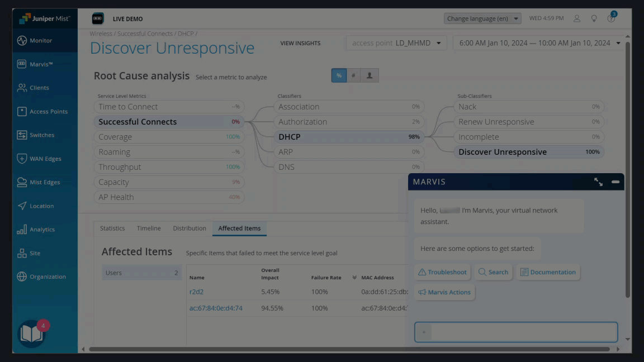The image size is (644, 362).
Task: Open access point LD_MHMD dropdown
Action: point(396,43)
